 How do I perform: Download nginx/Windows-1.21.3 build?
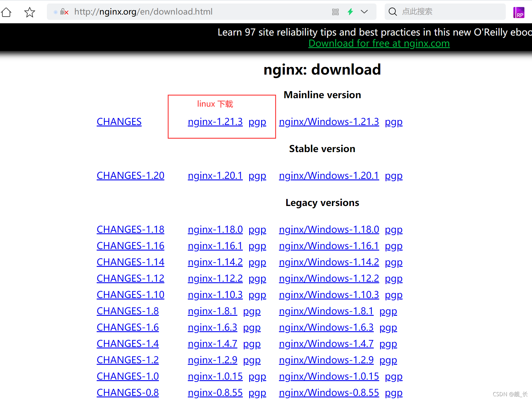[x=329, y=121]
